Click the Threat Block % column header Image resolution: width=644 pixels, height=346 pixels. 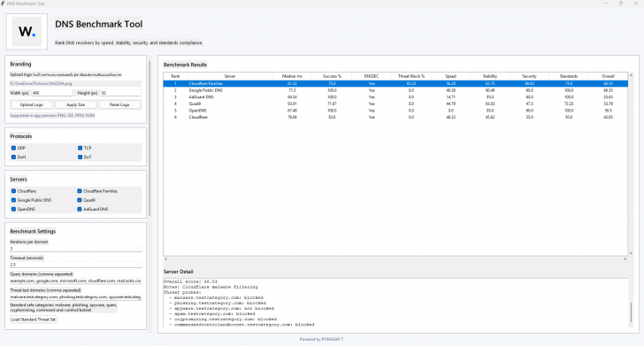coord(411,76)
